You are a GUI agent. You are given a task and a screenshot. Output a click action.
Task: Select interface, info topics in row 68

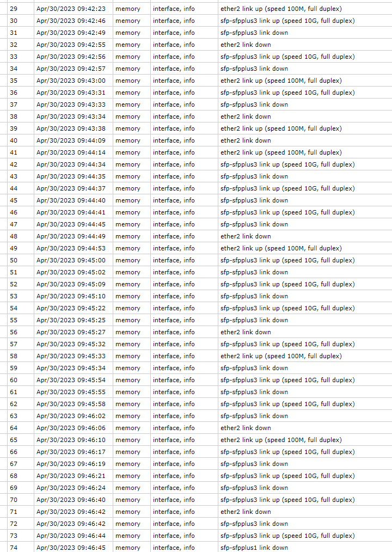coord(174,476)
